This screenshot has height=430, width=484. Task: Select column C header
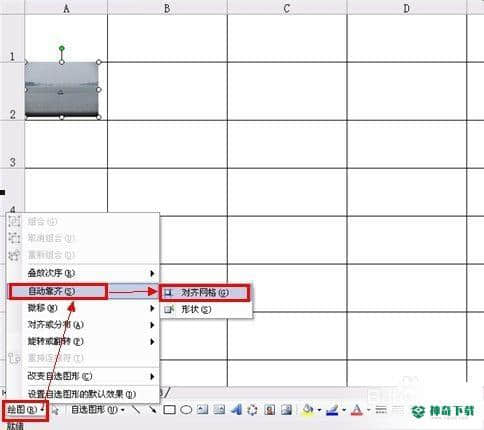tap(287, 8)
